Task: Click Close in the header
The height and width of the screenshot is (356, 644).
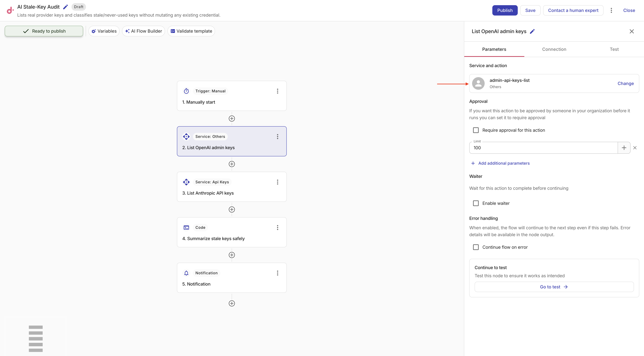Action: (629, 10)
